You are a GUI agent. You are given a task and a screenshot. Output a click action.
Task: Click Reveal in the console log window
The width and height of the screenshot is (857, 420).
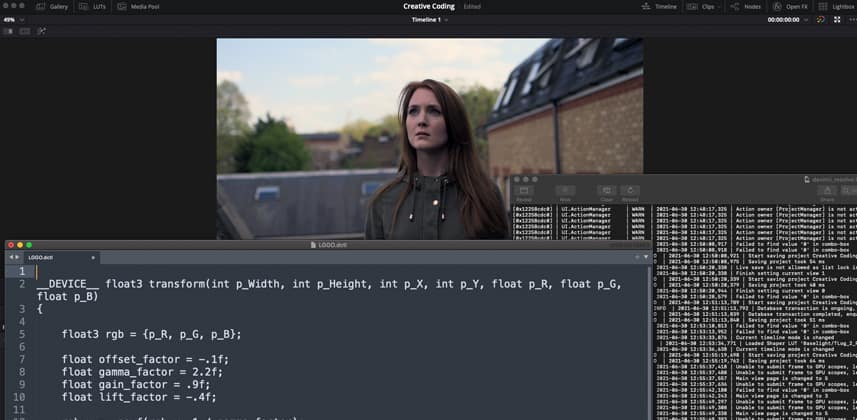coord(523,193)
